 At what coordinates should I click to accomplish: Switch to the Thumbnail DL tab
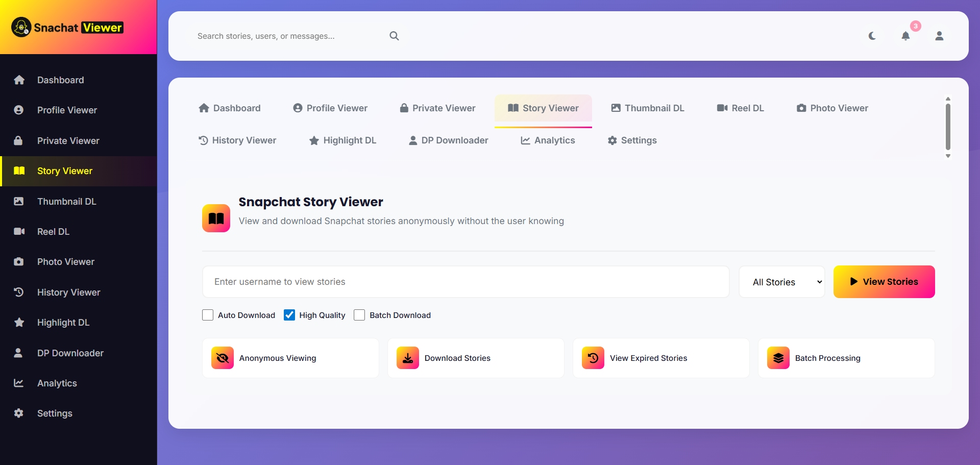click(648, 108)
